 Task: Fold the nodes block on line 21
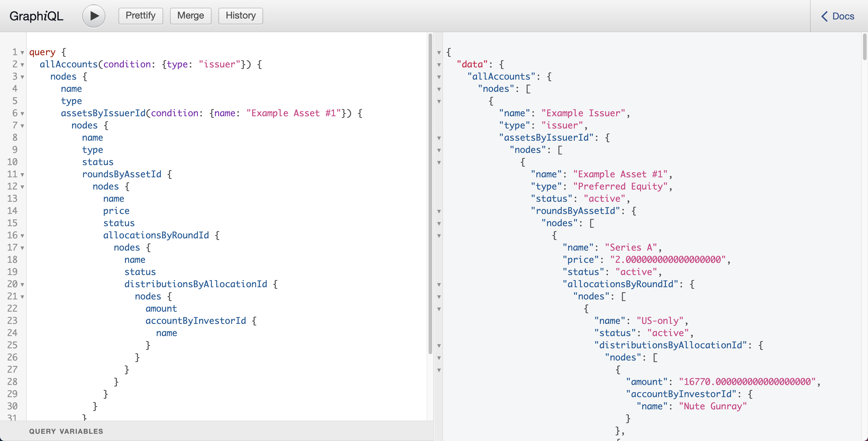pos(22,297)
